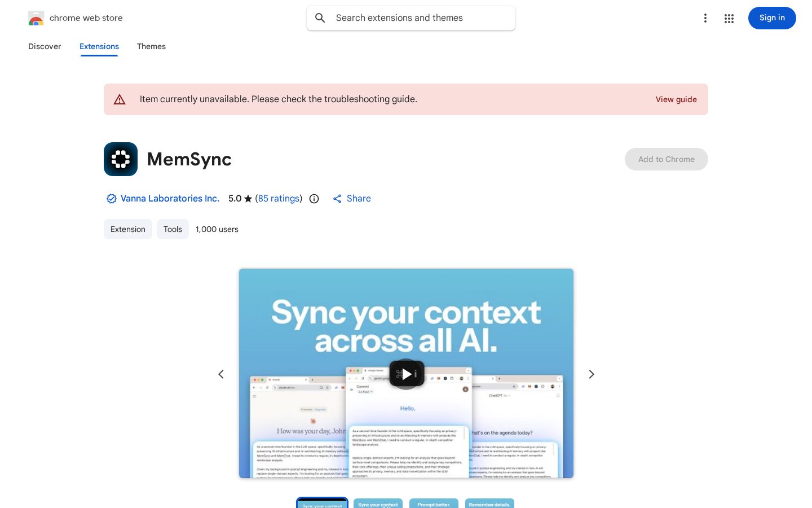Switch to the Themes tab
The width and height of the screenshot is (812, 508).
[151, 46]
